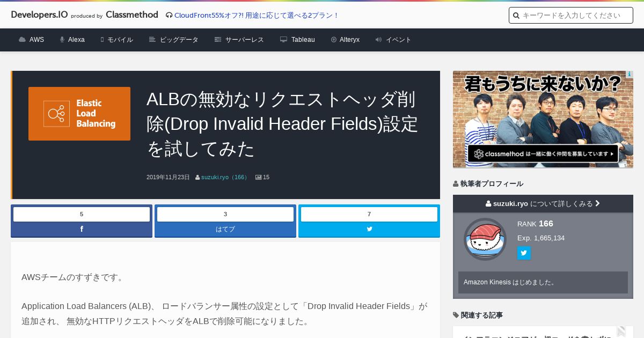Click the phone icon beside モバイル
The image size is (644, 338).
(x=102, y=40)
